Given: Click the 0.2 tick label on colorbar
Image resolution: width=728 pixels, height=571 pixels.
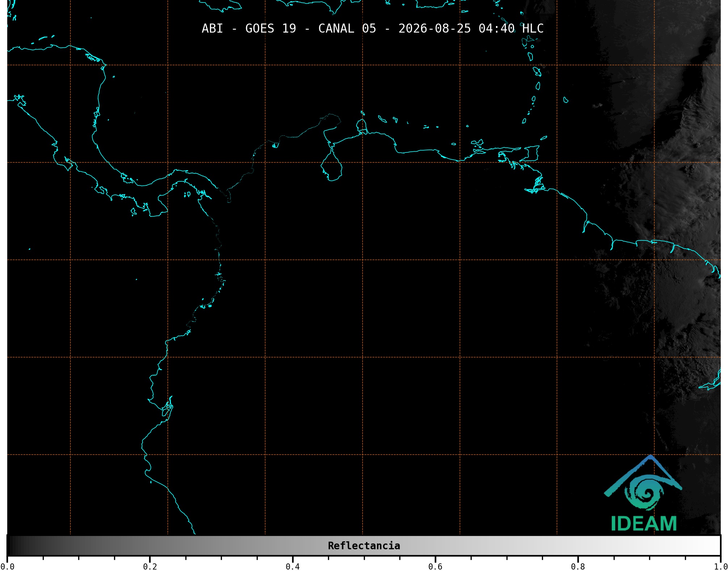Looking at the screenshot, I should 150,566.
